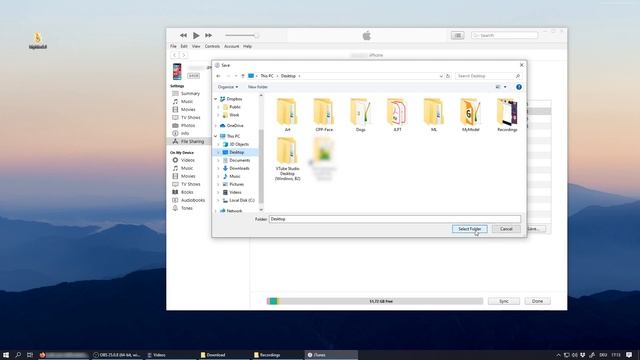
Task: Select 3D Objects in the dialog tree
Action: (239, 144)
